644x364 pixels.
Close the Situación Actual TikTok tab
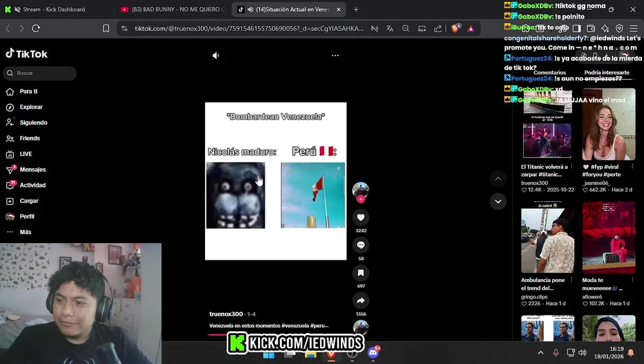(x=338, y=9)
